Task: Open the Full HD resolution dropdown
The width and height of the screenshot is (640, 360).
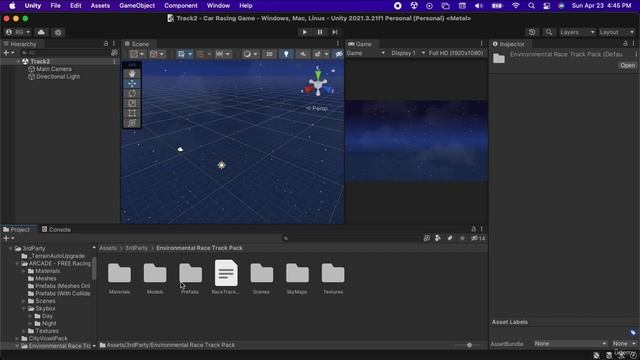Action: (456, 53)
